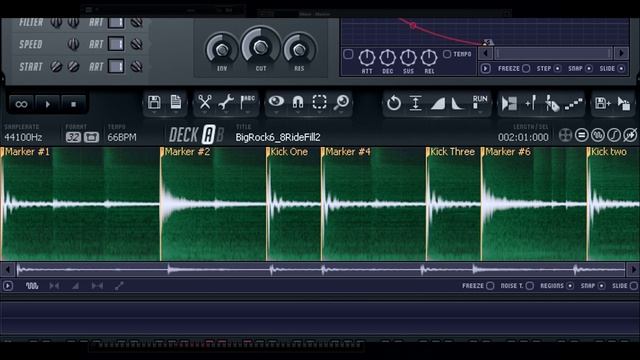Open the floppy disk file menu icon
The image size is (640, 360).
(x=154, y=102)
